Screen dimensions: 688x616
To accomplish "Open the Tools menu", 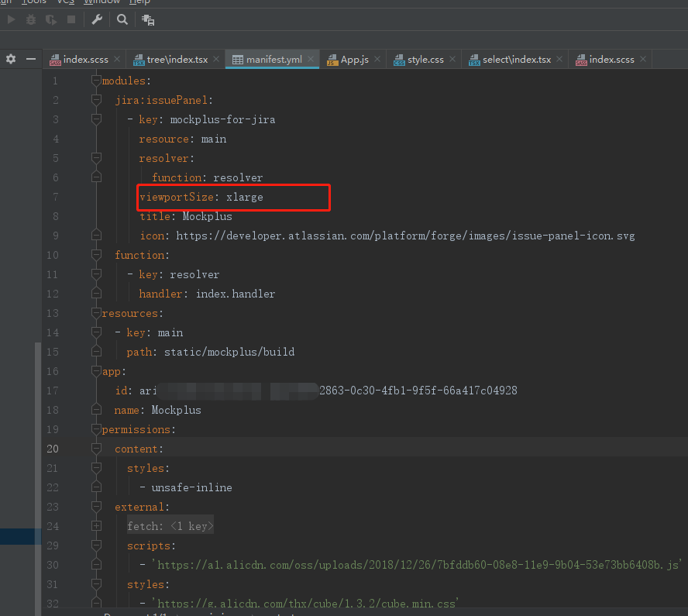I will pyautogui.click(x=33, y=2).
